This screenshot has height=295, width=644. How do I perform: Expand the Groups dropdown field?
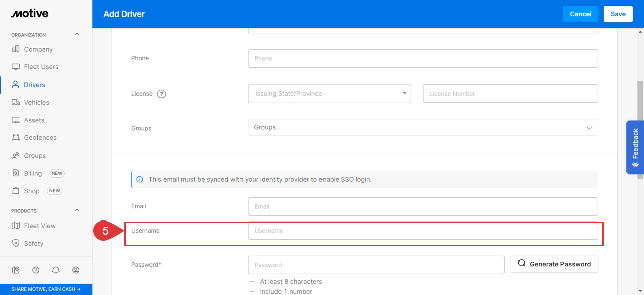pyautogui.click(x=423, y=127)
